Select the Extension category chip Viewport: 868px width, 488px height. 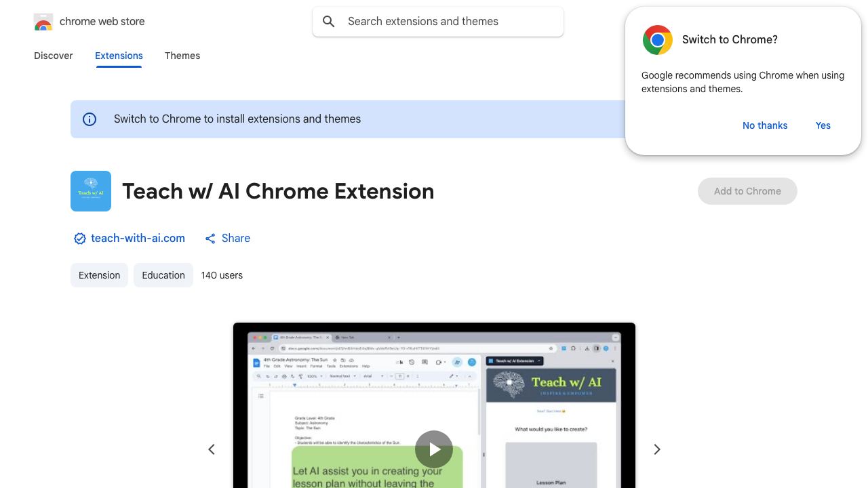tap(99, 275)
